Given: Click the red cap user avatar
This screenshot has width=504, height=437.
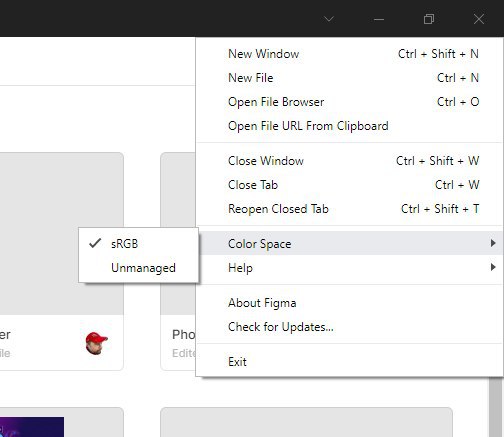Looking at the screenshot, I should point(96,343).
